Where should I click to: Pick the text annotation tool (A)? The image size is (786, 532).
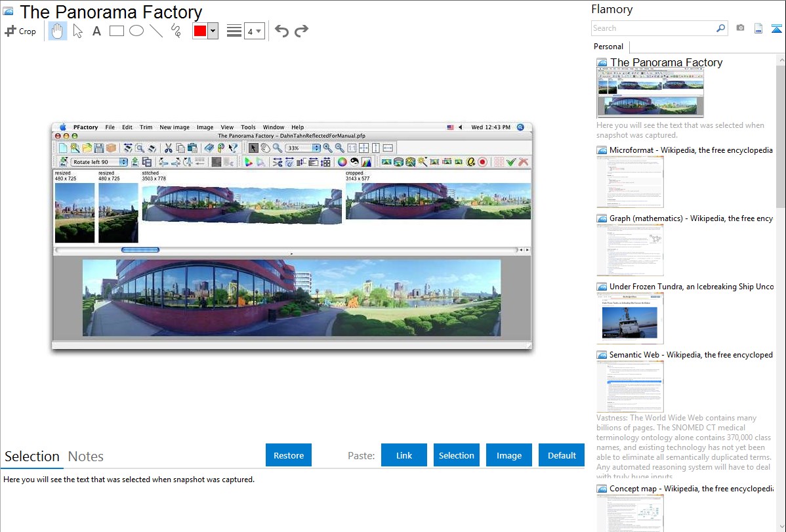click(96, 31)
